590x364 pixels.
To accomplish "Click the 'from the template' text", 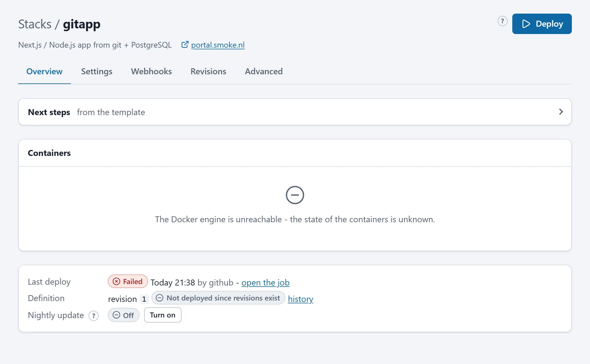I will 111,112.
